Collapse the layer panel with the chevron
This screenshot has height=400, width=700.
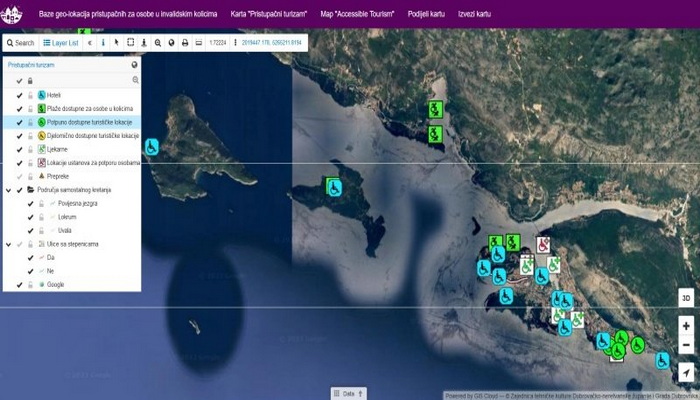(x=90, y=43)
